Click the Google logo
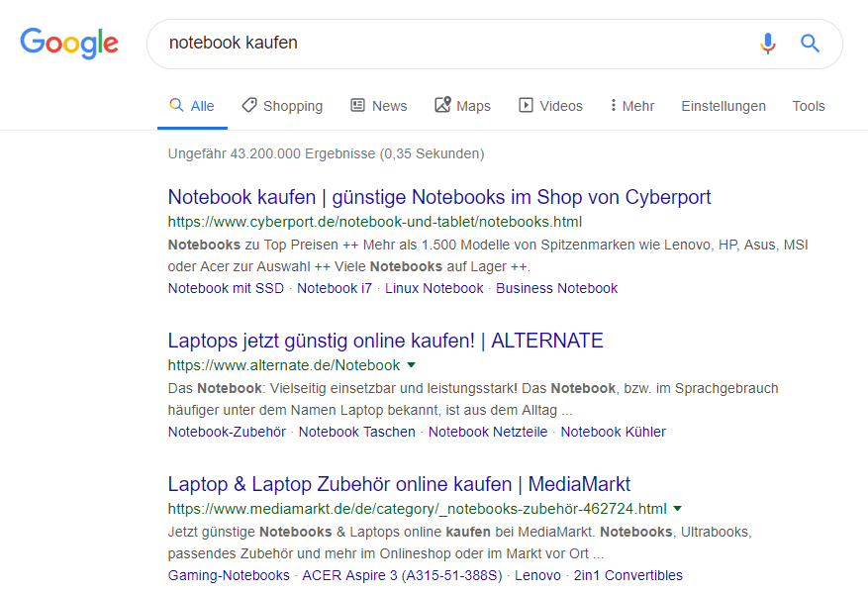This screenshot has height=593, width=868. [69, 44]
